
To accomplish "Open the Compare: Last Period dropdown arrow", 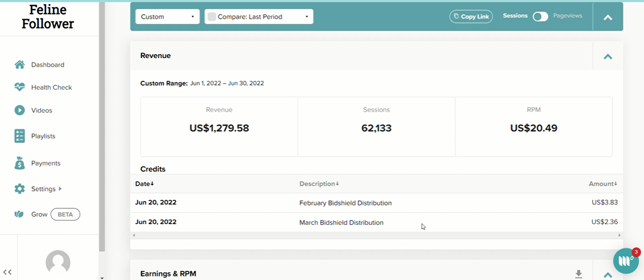I will pyautogui.click(x=306, y=17).
